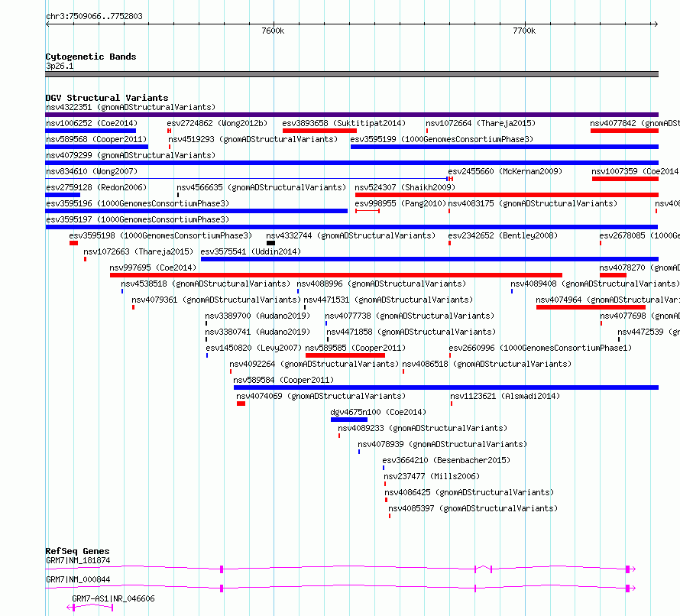Click the 3p26.1 cytogenetic band bar
Screen dimensions: 680x616
[x=351, y=74]
